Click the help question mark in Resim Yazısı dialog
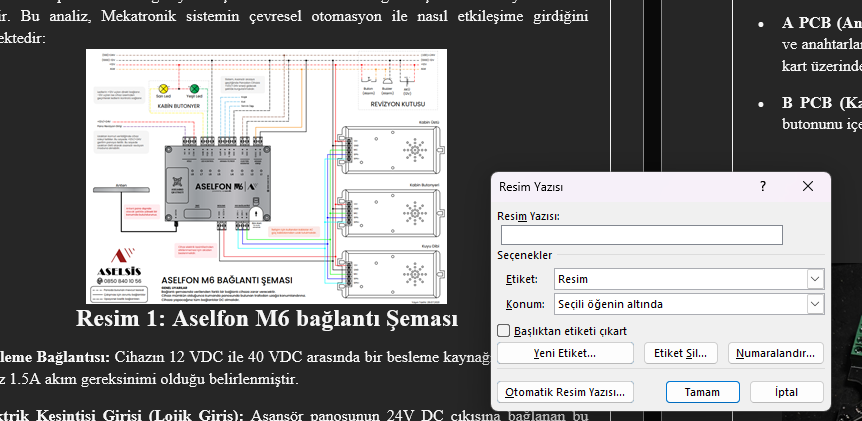 pos(763,186)
